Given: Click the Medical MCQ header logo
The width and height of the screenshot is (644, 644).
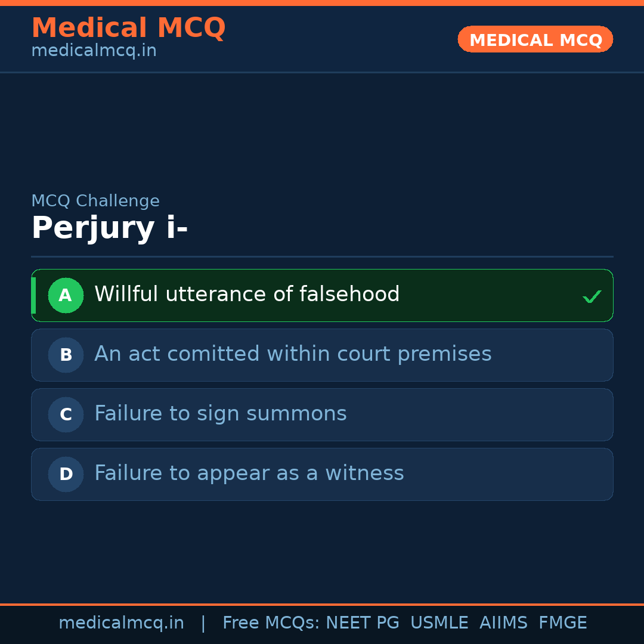Looking at the screenshot, I should 128,27.
